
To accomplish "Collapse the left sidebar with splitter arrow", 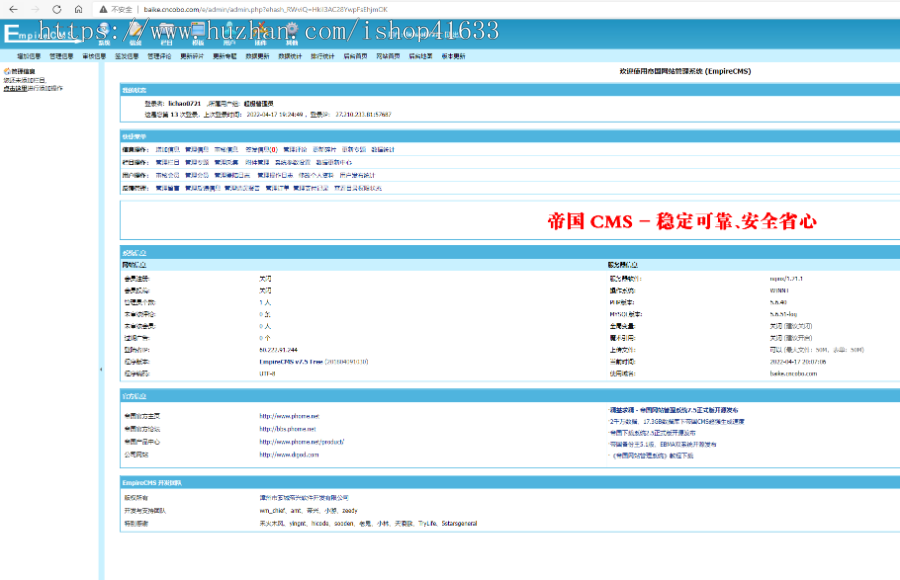I will pos(100,370).
